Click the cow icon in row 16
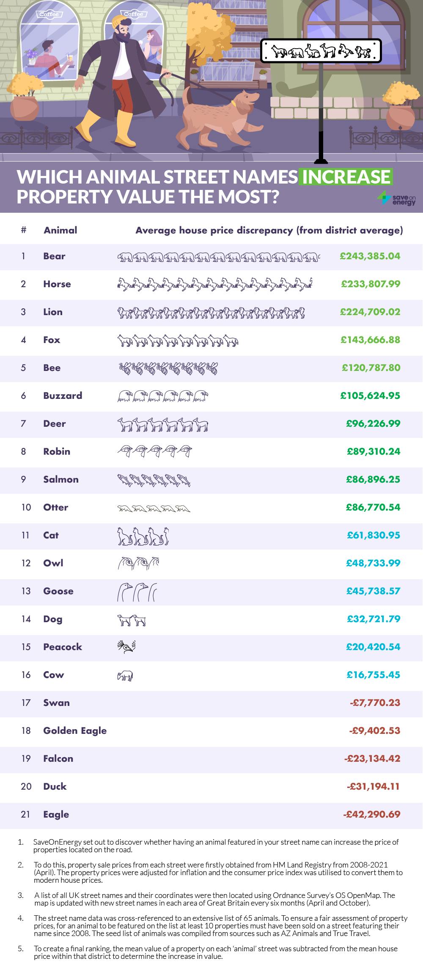 tap(125, 675)
